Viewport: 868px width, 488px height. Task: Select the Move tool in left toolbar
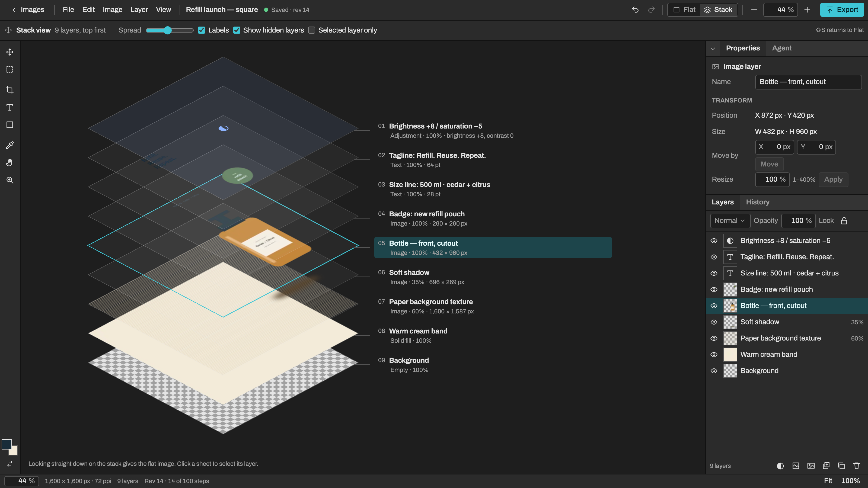(x=10, y=52)
